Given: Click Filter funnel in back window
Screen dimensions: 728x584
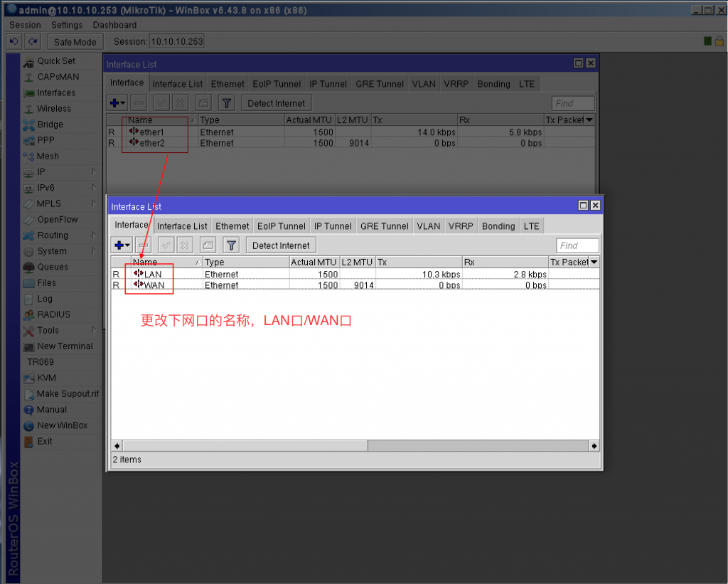Looking at the screenshot, I should click(226, 103).
